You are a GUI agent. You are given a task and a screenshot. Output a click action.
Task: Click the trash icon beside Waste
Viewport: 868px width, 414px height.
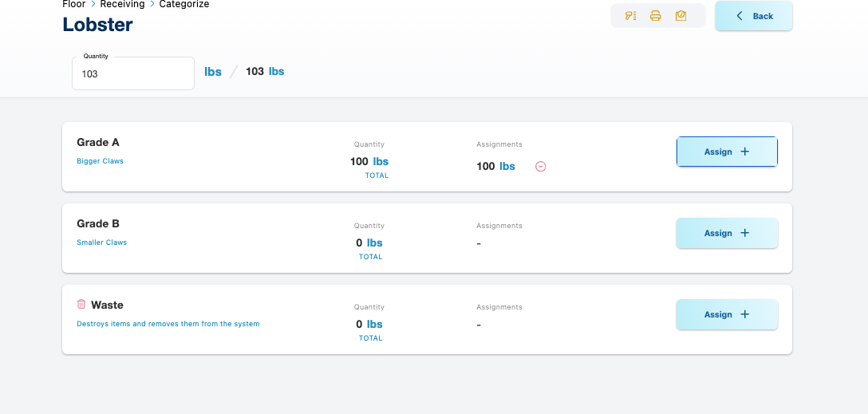81,304
